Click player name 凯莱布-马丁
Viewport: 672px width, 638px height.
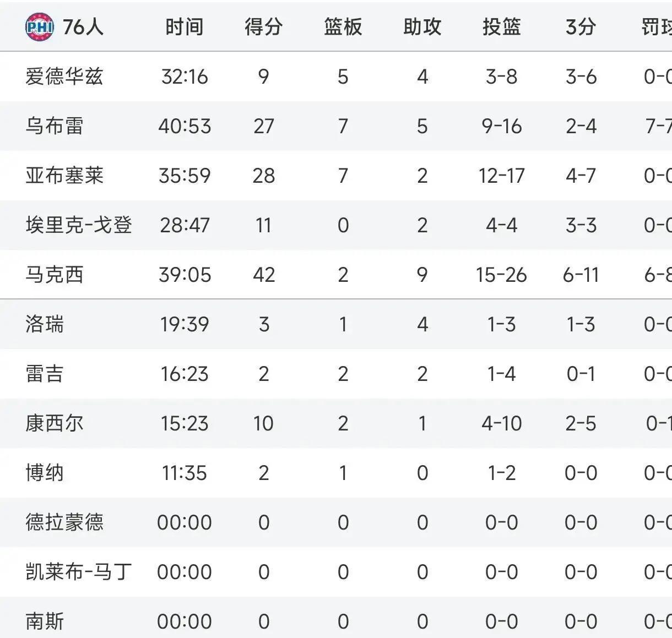78,572
